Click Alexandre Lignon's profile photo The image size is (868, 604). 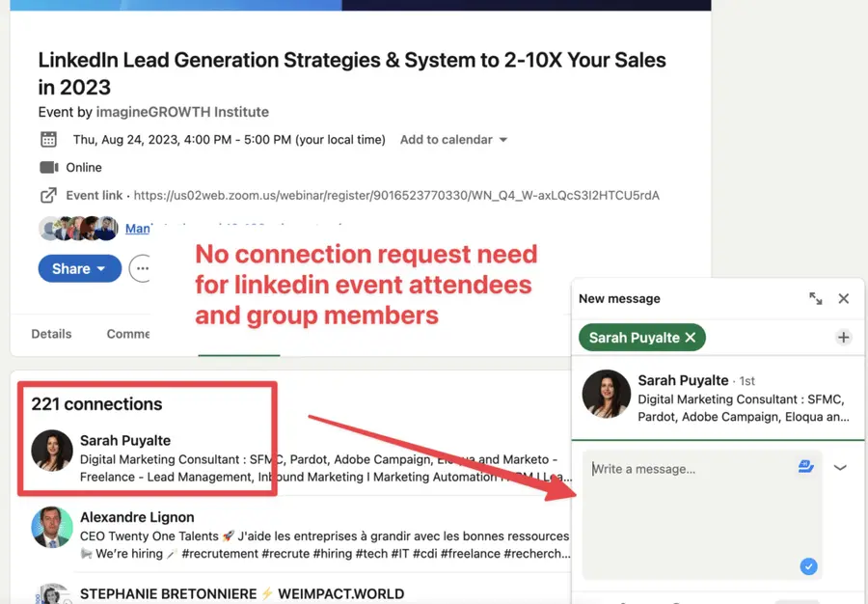(51, 528)
